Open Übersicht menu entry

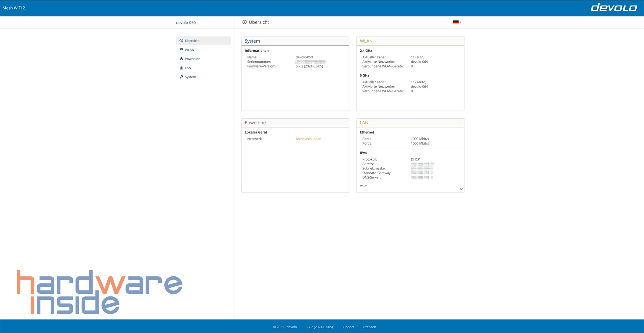coord(204,41)
